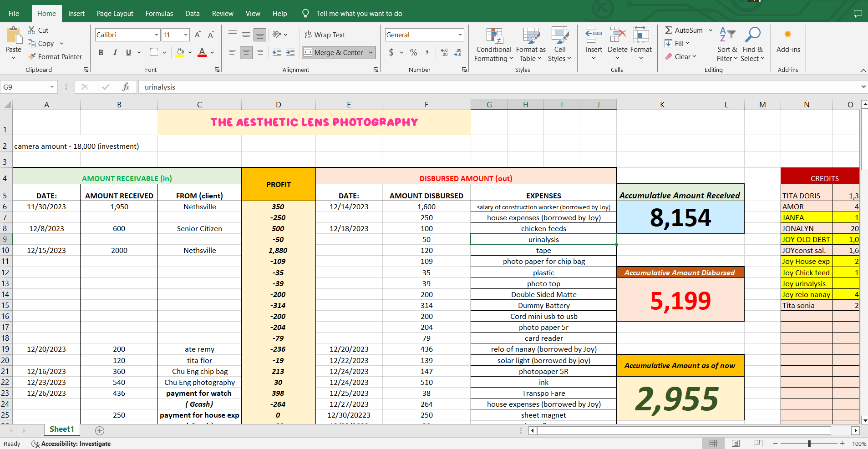Open the Fill dropdown
The height and width of the screenshot is (449, 868).
tap(677, 43)
